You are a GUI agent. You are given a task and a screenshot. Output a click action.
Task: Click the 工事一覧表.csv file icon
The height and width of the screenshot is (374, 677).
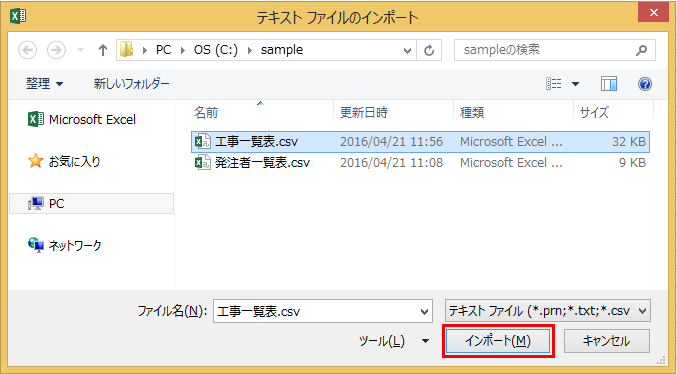coord(202,142)
